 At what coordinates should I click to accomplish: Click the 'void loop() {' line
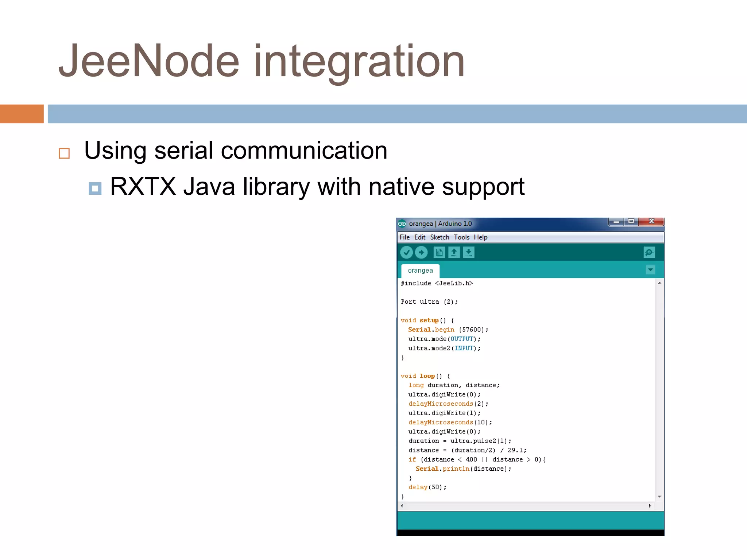point(425,376)
